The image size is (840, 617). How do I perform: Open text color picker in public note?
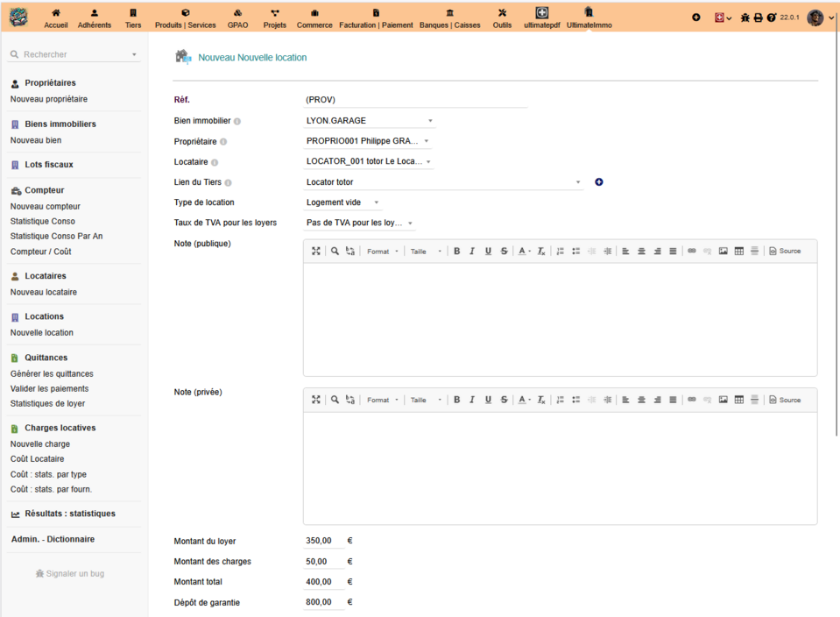[524, 252]
